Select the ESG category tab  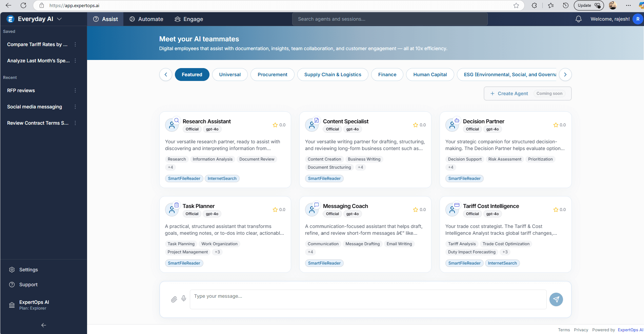coord(507,75)
